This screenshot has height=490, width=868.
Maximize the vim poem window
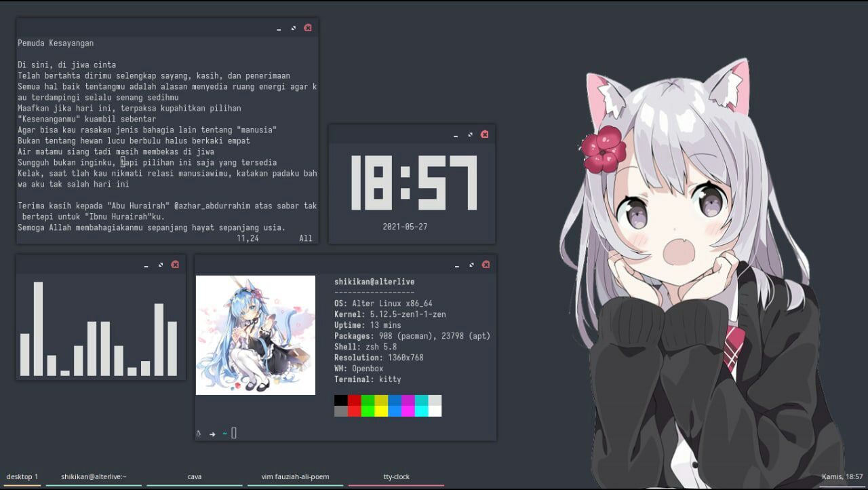pyautogui.click(x=294, y=28)
